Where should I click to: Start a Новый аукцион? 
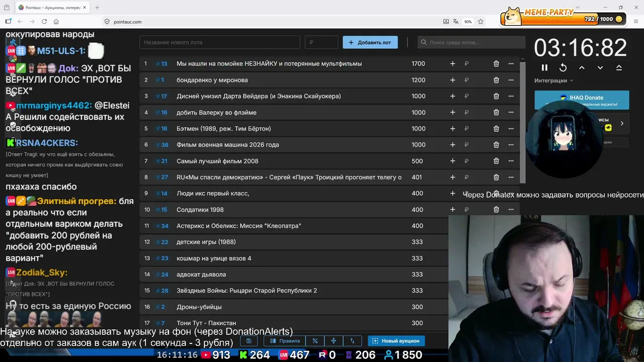coord(395,341)
